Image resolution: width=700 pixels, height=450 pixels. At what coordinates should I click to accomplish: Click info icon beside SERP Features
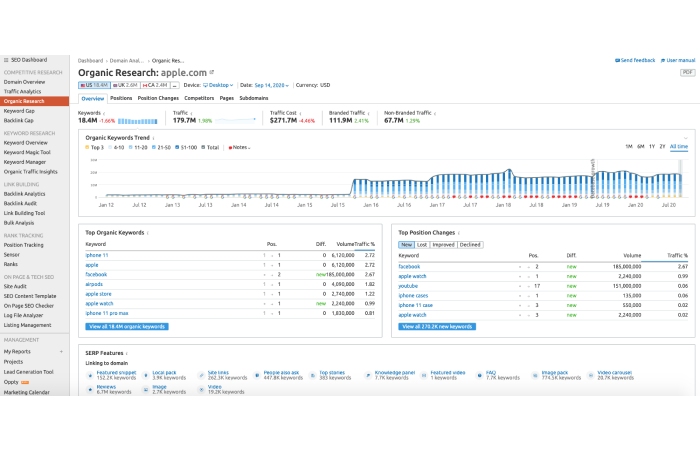[x=126, y=354]
